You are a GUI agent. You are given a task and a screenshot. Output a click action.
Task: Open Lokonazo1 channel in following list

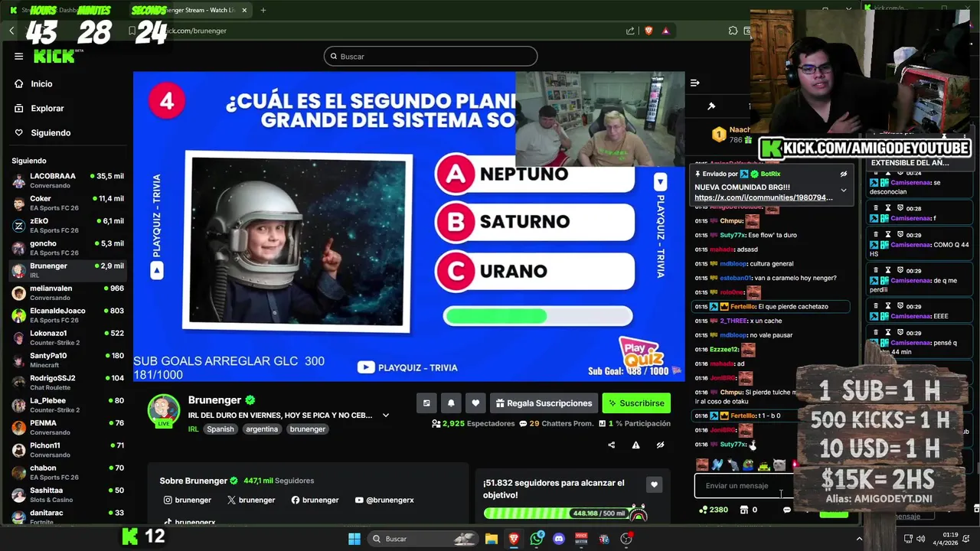click(x=67, y=337)
